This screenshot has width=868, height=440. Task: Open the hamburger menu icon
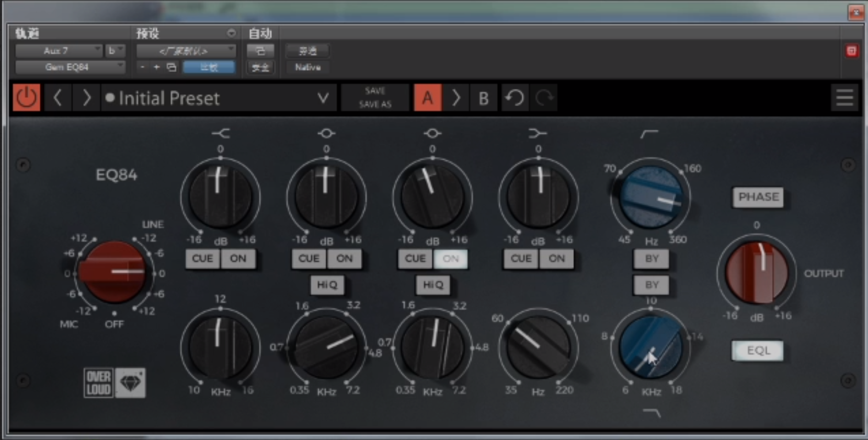point(844,98)
